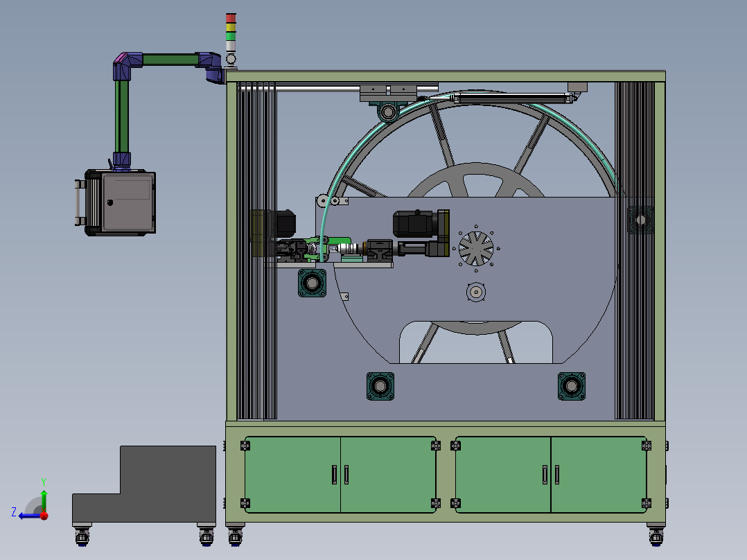Select the small gray bracket above the cylinder end
This screenshot has height=560, width=747.
click(577, 87)
